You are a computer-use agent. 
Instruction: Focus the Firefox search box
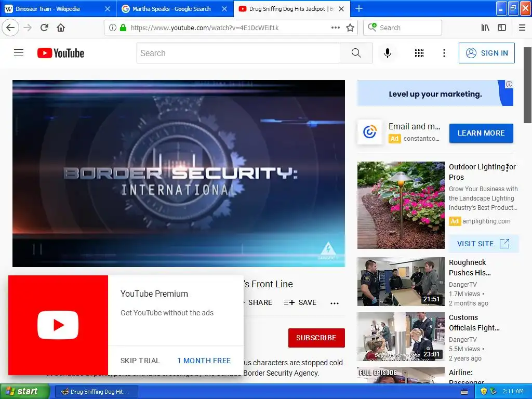[403, 28]
